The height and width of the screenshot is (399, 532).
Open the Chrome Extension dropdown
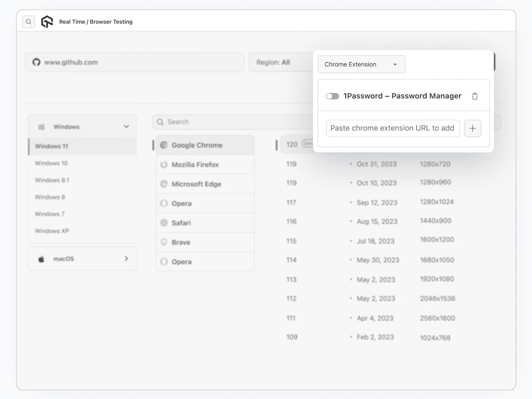tap(361, 64)
